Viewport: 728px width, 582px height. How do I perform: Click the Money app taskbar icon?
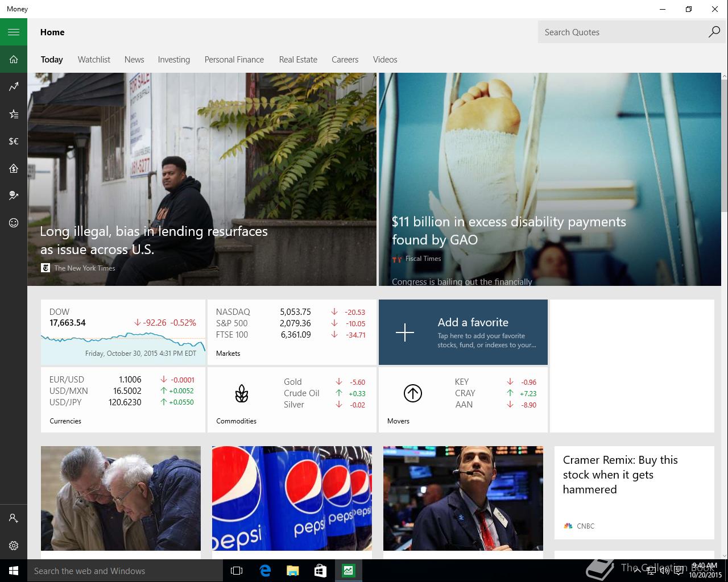click(348, 571)
